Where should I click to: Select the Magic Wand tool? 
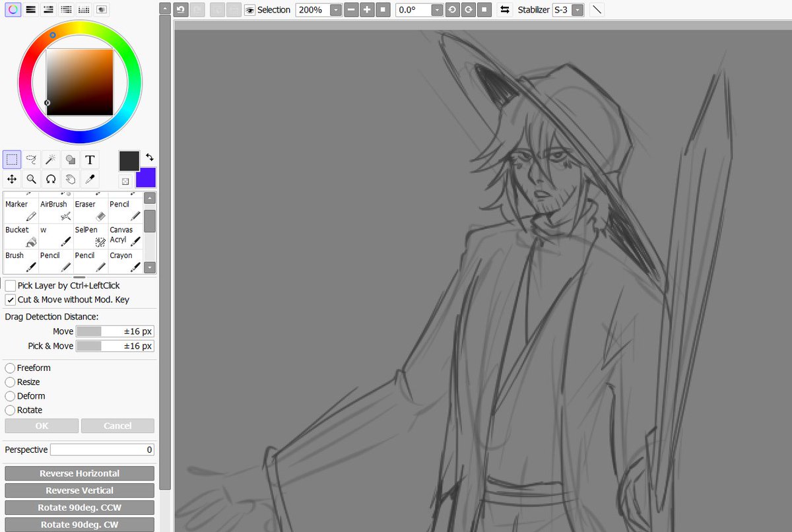tap(51, 159)
